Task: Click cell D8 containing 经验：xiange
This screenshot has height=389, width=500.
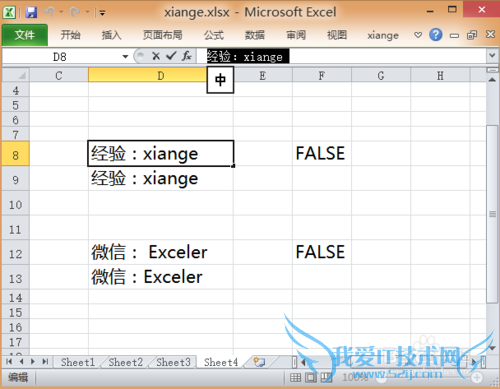Action: click(161, 153)
